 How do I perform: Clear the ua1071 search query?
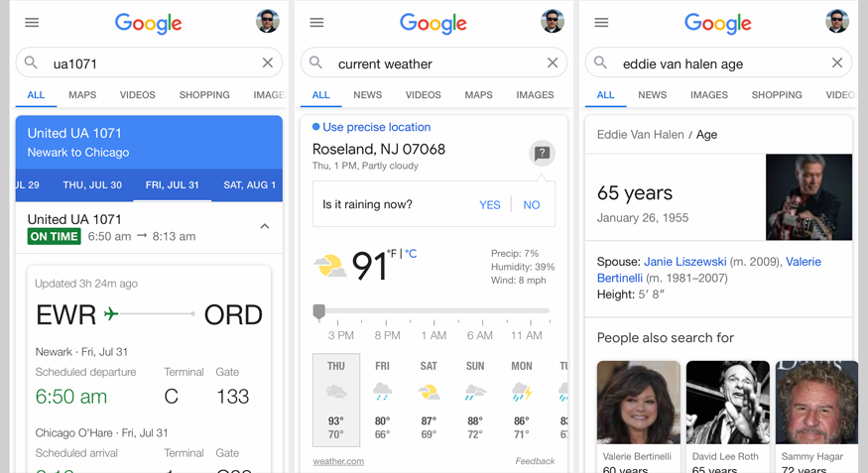click(x=268, y=63)
